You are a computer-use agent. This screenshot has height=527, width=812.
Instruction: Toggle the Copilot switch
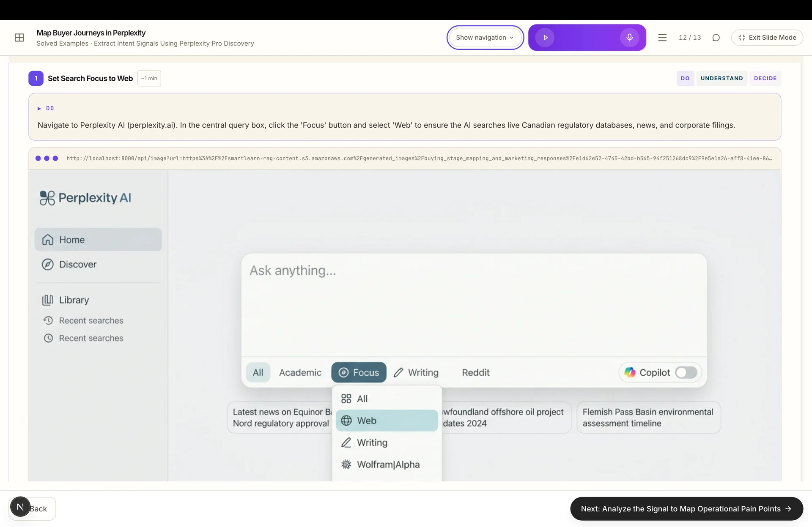click(686, 373)
